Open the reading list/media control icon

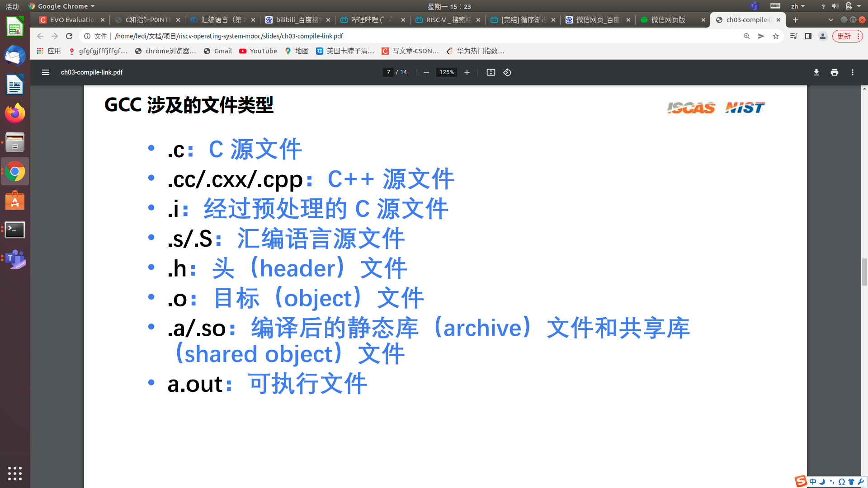tap(793, 36)
